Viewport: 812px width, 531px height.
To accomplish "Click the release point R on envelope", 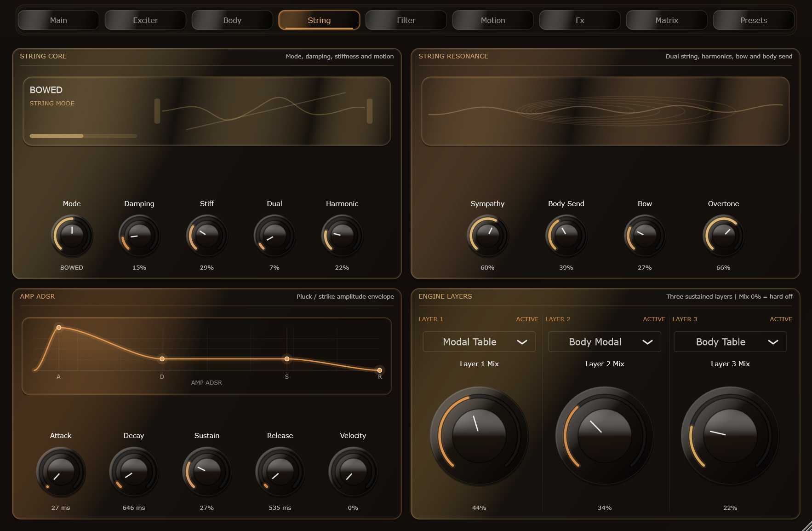I will coord(380,370).
